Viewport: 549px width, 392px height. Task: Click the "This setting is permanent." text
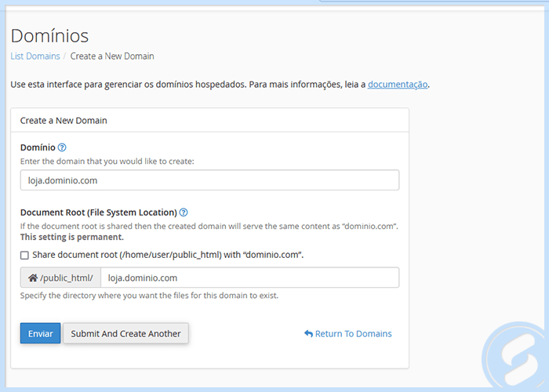[72, 237]
